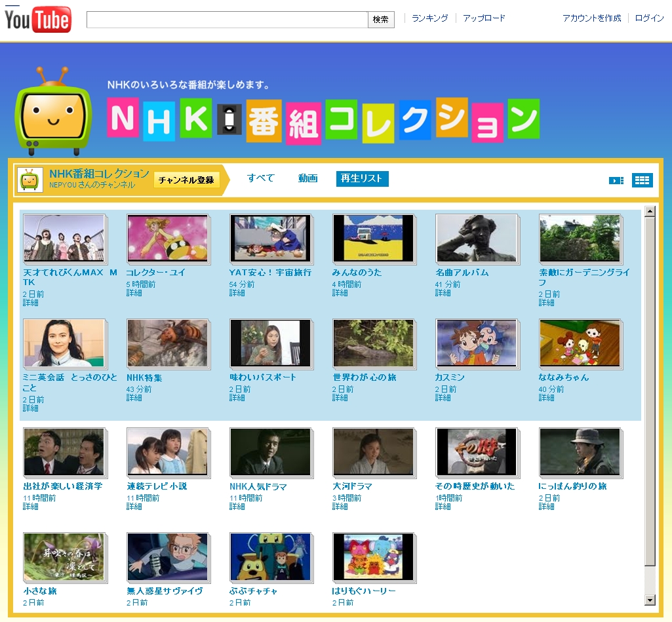The height and width of the screenshot is (622, 672).
Task: Click the small channel avatar icon
Action: click(x=30, y=180)
